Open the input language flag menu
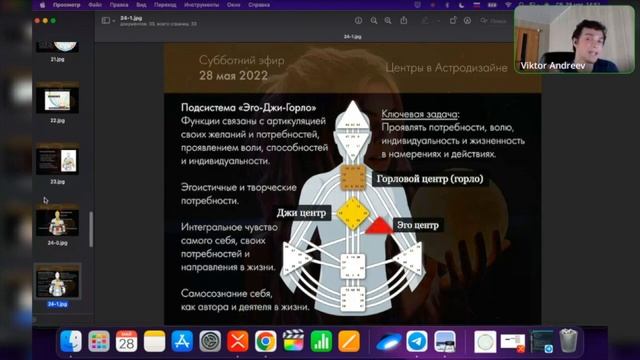The image size is (640, 360). coord(476,5)
